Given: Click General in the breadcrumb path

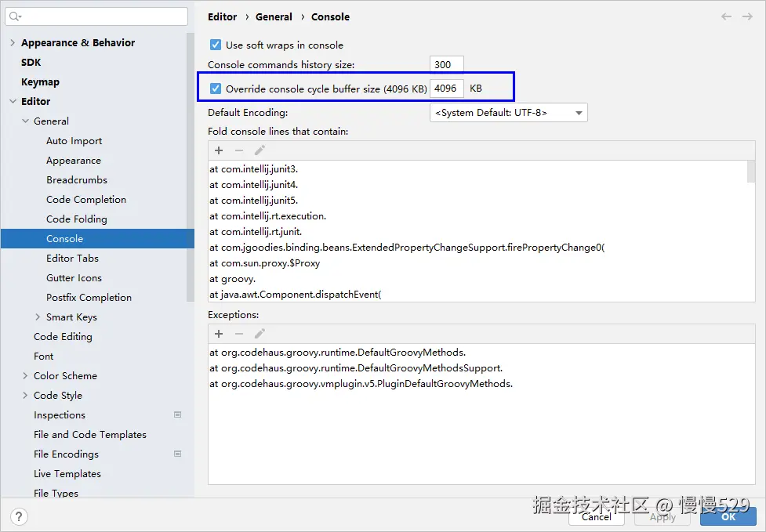Looking at the screenshot, I should tap(274, 16).
